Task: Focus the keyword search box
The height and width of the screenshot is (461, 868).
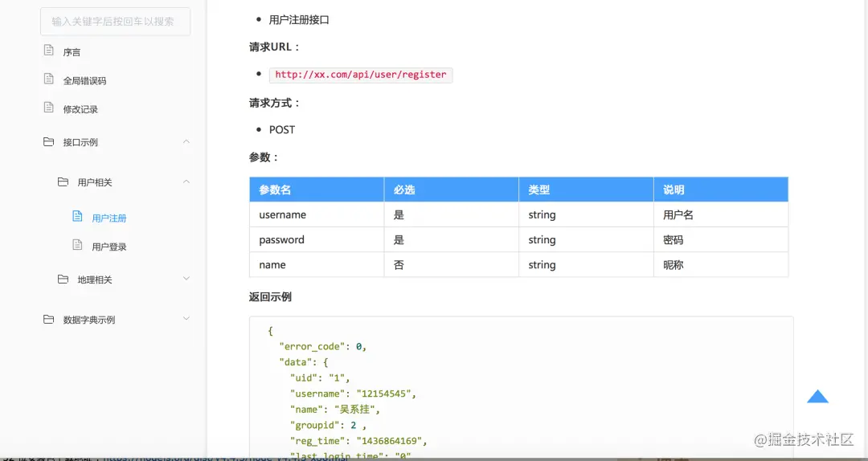Action: (x=115, y=22)
